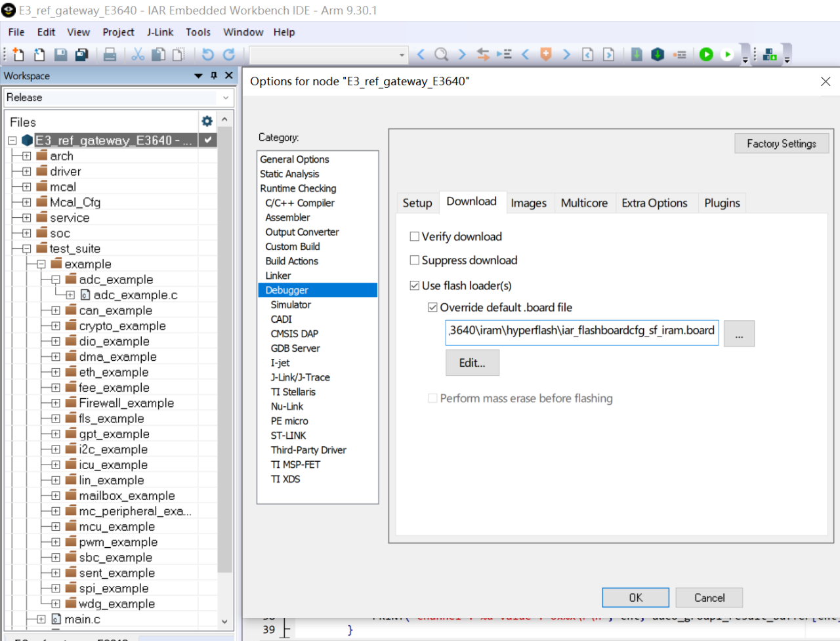Image resolution: width=840 pixels, height=641 pixels.
Task: Switch to the Multicore tab
Action: coord(583,203)
